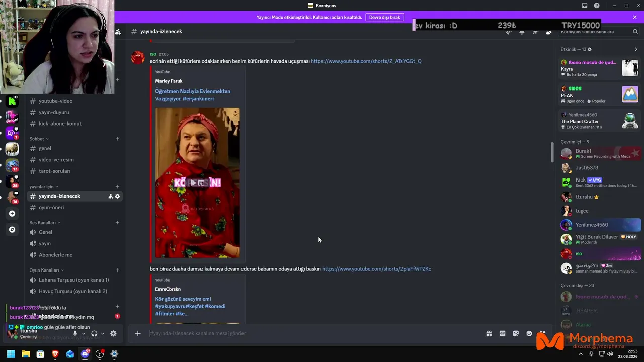Open Burak1 member profile
Screen dimensions: 644x362
click(601, 153)
